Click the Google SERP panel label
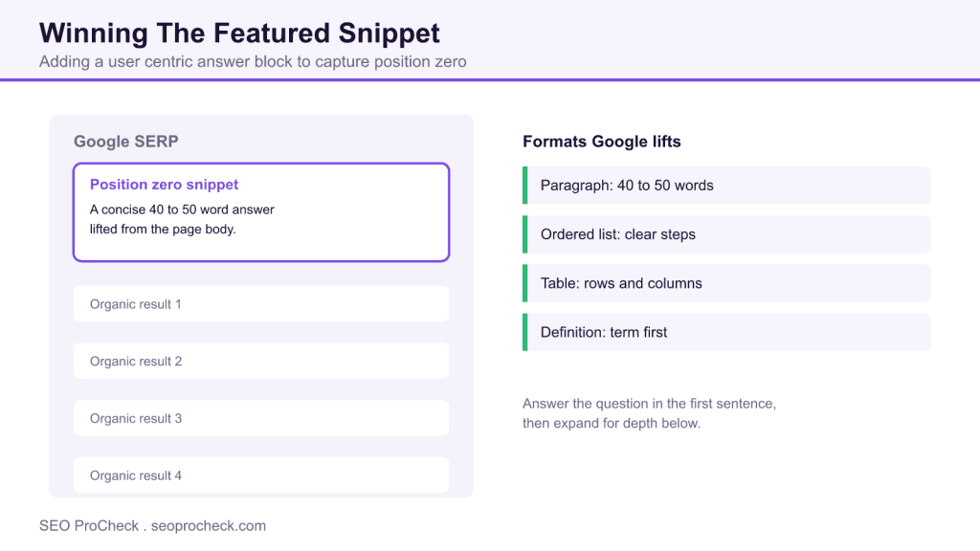 [125, 142]
